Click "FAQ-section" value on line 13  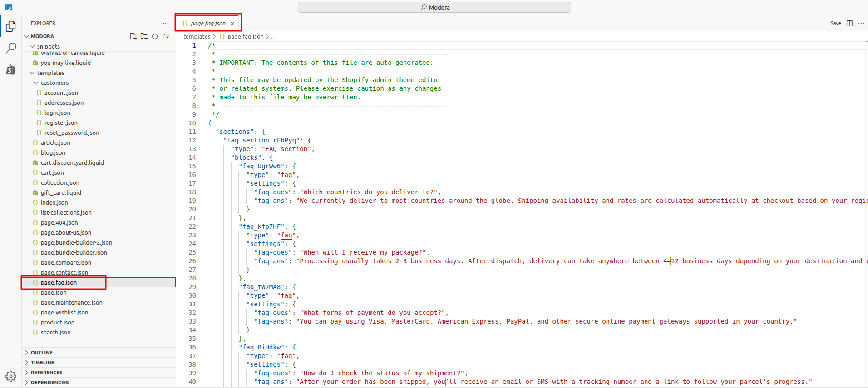point(286,149)
